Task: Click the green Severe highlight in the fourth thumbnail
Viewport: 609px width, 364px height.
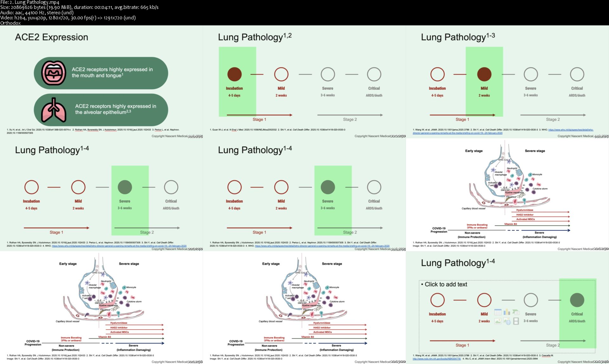Action: [x=130, y=219]
